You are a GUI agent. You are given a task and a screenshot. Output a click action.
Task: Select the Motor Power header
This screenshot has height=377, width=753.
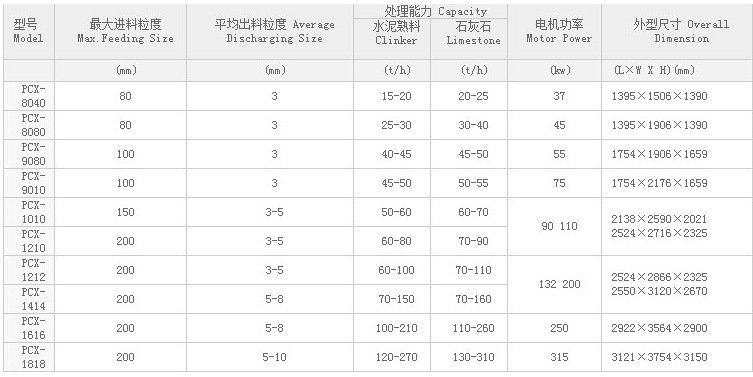coord(554,32)
